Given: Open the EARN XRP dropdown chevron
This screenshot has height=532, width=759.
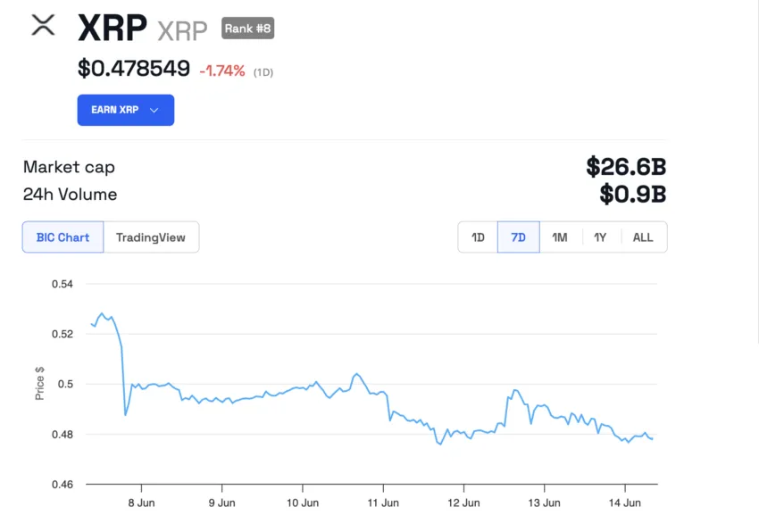Looking at the screenshot, I should click(x=152, y=110).
